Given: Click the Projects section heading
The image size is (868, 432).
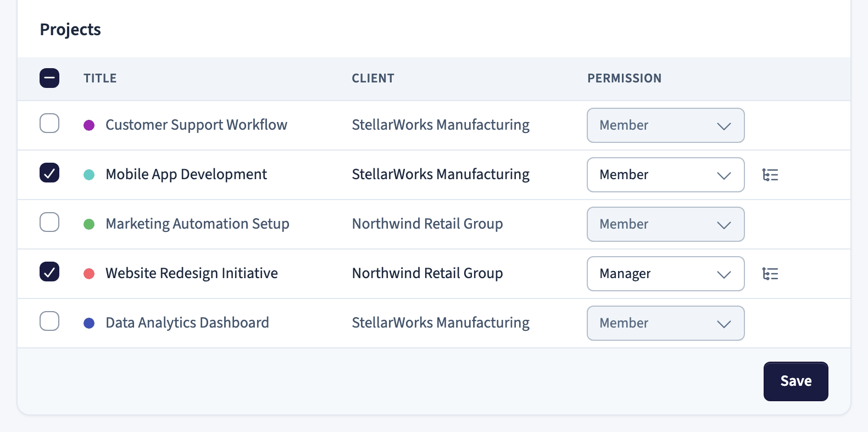Looking at the screenshot, I should click(x=70, y=30).
